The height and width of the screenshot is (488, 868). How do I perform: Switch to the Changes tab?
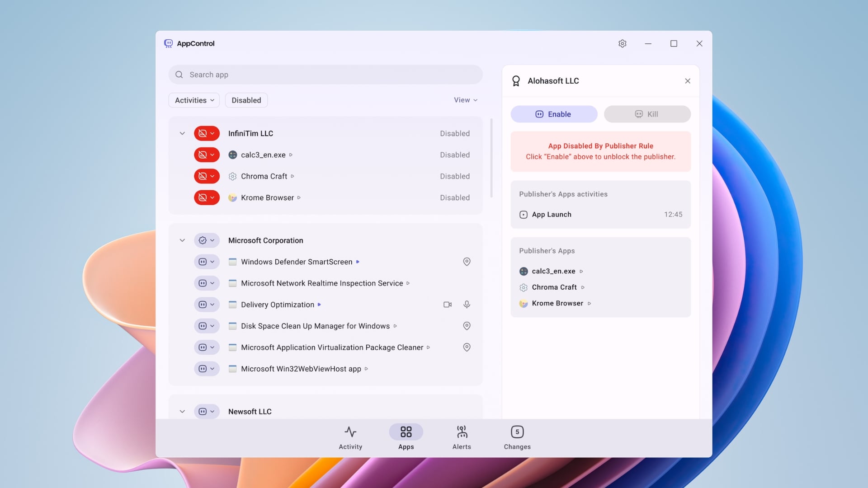(517, 438)
